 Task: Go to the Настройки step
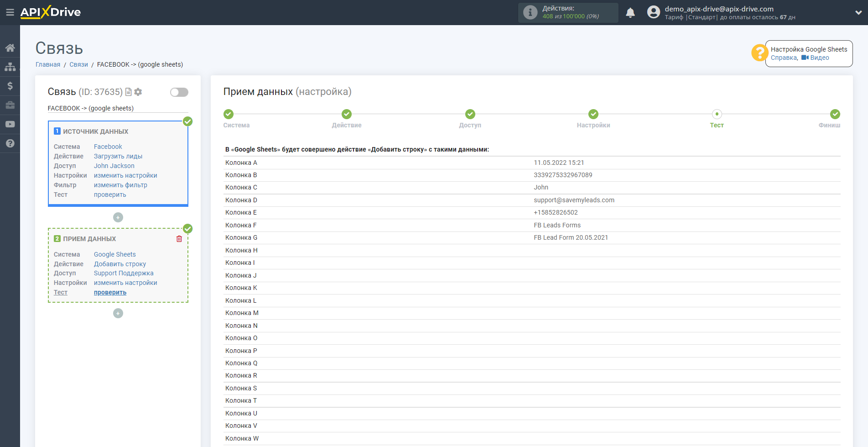(593, 114)
